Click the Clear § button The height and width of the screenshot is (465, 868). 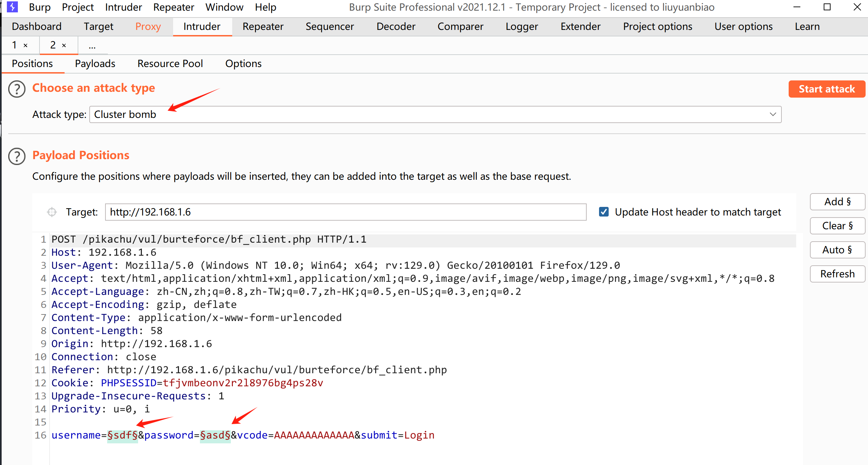coord(837,226)
